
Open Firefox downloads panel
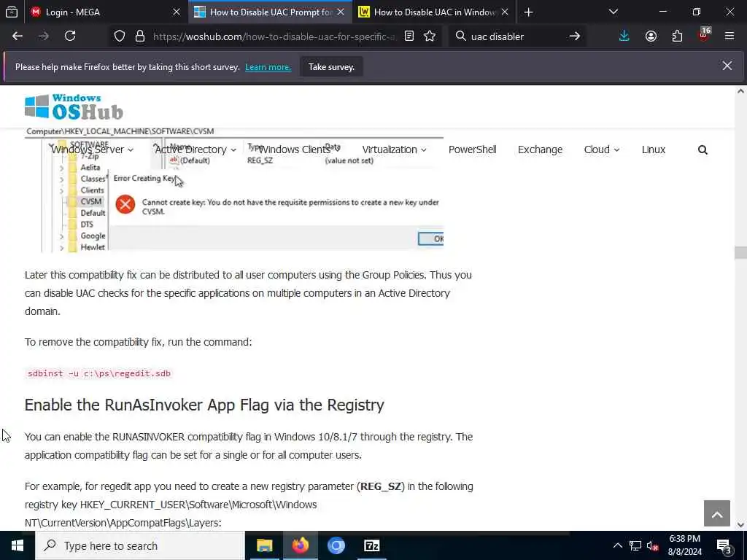pyautogui.click(x=624, y=36)
